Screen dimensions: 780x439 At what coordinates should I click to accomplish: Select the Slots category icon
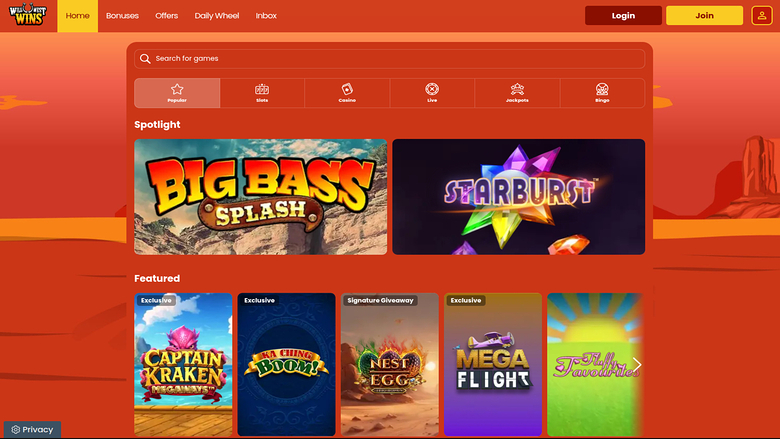coord(262,89)
